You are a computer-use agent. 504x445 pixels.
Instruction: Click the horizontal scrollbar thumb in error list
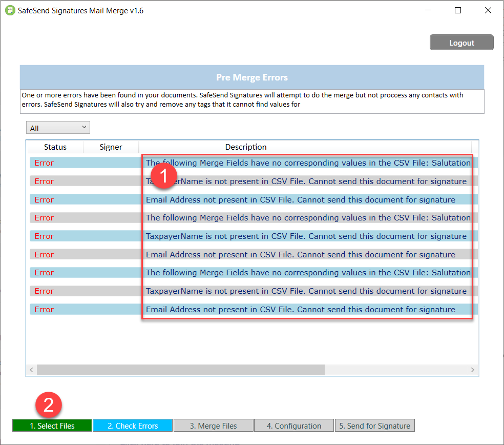click(181, 370)
